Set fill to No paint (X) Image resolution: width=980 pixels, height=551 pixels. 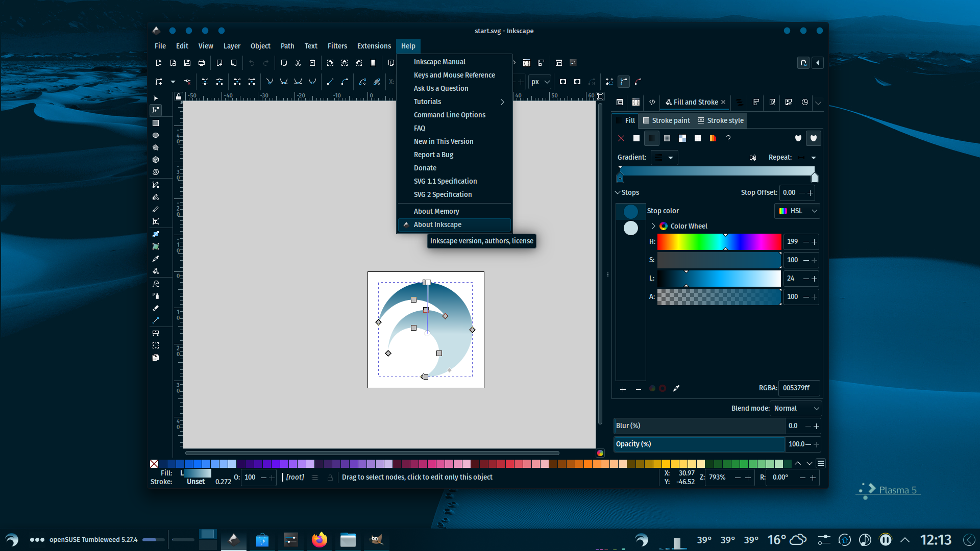(x=621, y=138)
